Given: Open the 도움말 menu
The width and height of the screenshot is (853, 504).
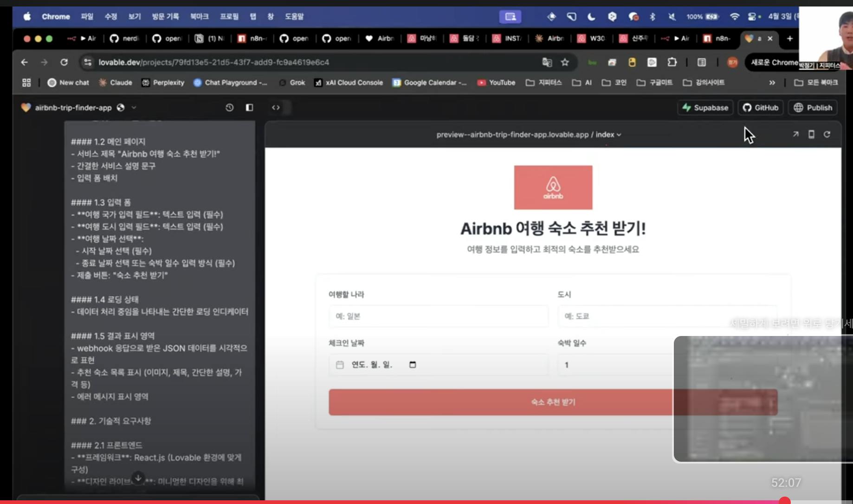Looking at the screenshot, I should [x=294, y=17].
